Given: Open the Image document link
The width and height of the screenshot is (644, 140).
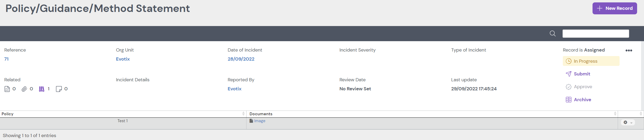Looking at the screenshot, I should tap(260, 121).
